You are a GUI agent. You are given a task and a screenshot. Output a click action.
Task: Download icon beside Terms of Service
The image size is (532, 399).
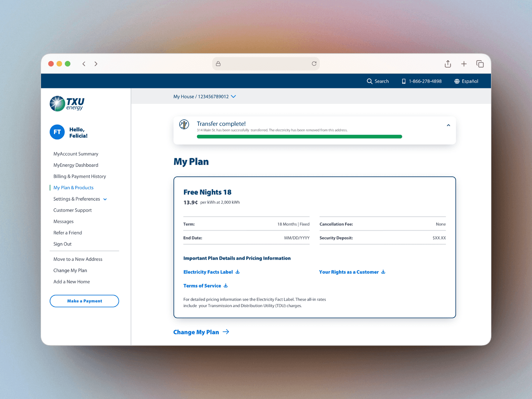226,286
